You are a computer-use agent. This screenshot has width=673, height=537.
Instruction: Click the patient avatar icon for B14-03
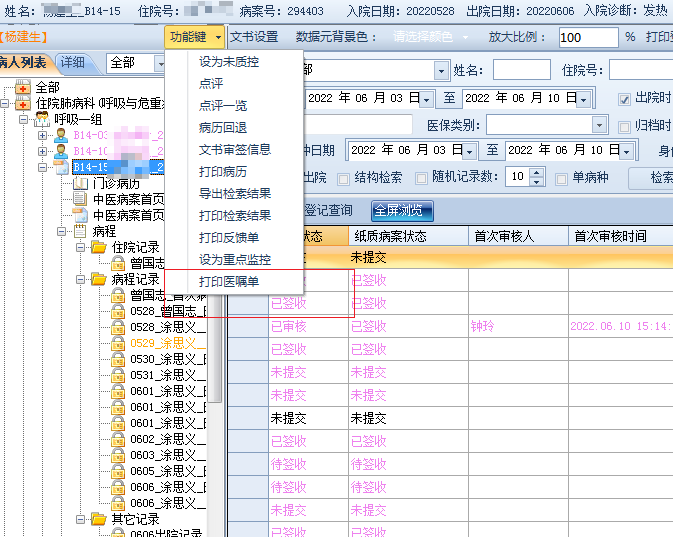tap(61, 135)
